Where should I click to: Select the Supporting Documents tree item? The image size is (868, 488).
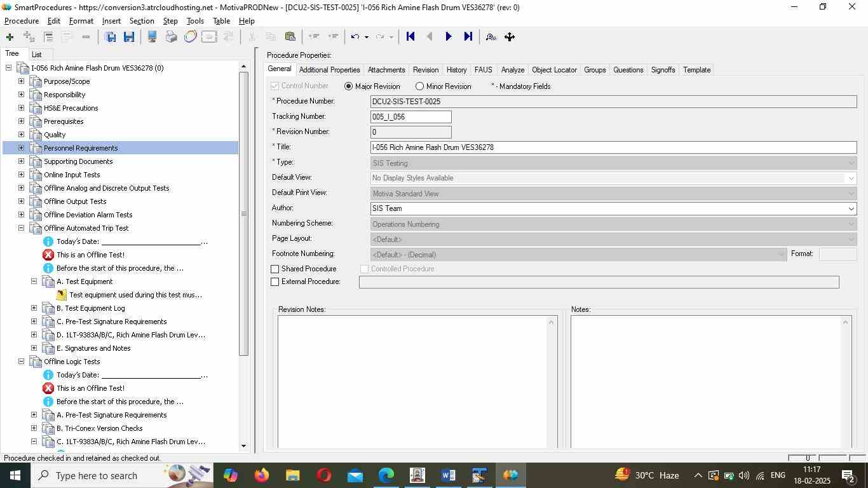78,161
